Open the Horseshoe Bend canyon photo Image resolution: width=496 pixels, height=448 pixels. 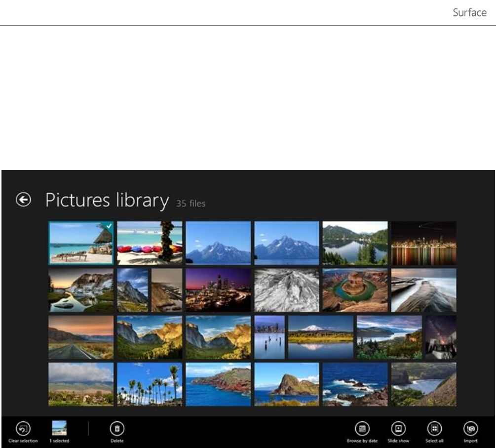pos(355,290)
